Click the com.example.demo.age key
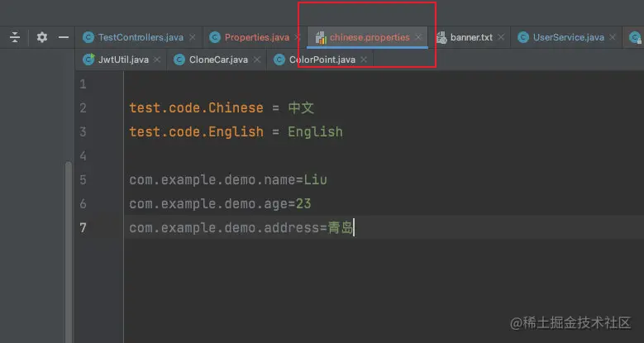The height and width of the screenshot is (343, 644). point(208,204)
